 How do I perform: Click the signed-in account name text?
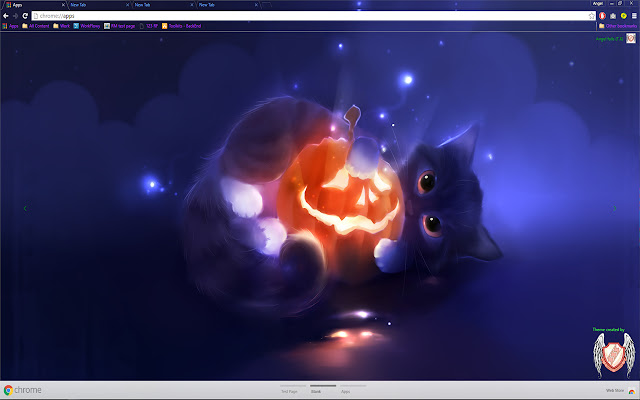(609, 39)
